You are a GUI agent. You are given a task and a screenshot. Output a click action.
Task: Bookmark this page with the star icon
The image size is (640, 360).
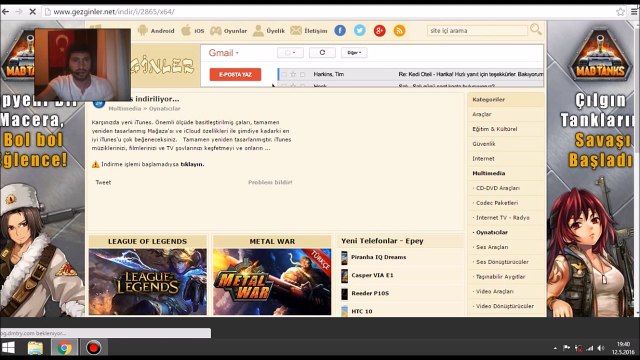click(620, 12)
